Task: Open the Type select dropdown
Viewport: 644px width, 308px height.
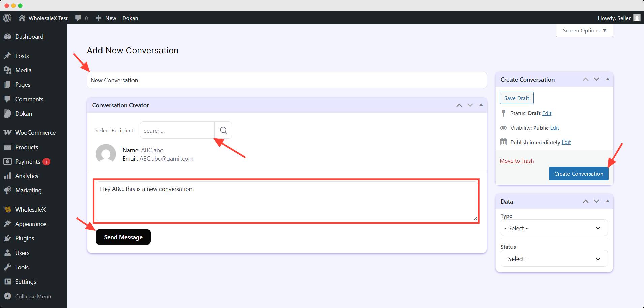Action: tap(554, 228)
